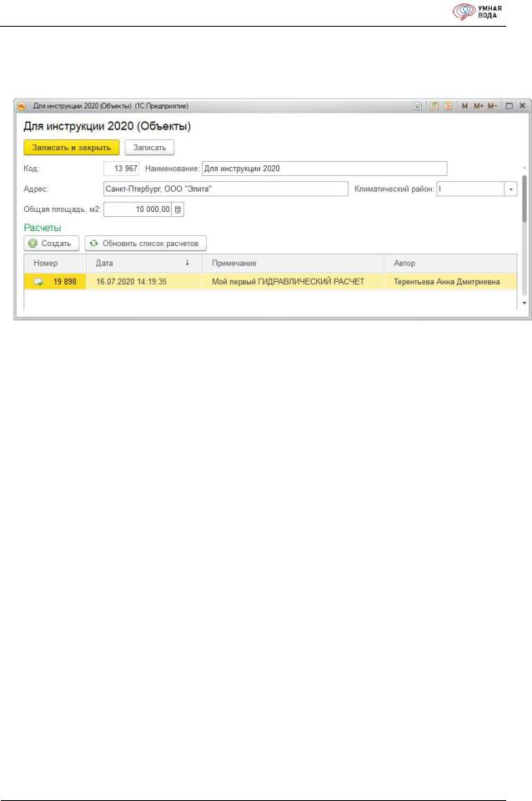Click the M- memory subtract button

[492, 106]
